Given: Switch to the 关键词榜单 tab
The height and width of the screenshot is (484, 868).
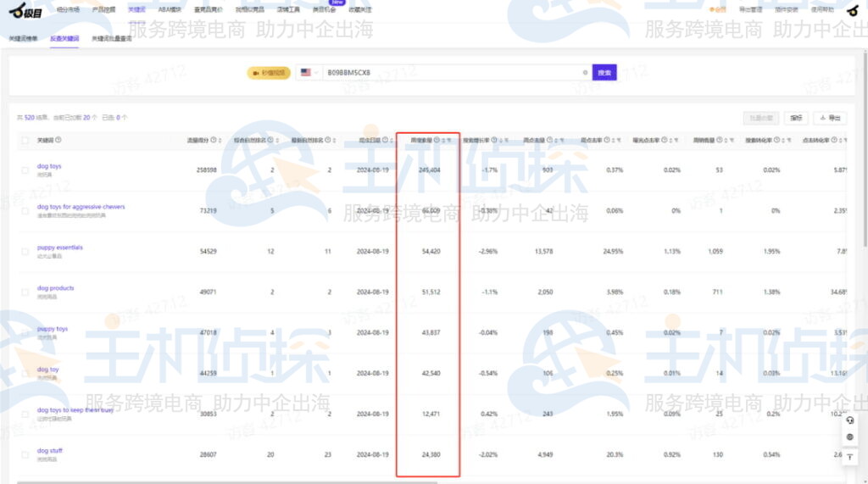Looking at the screenshot, I should [x=24, y=39].
